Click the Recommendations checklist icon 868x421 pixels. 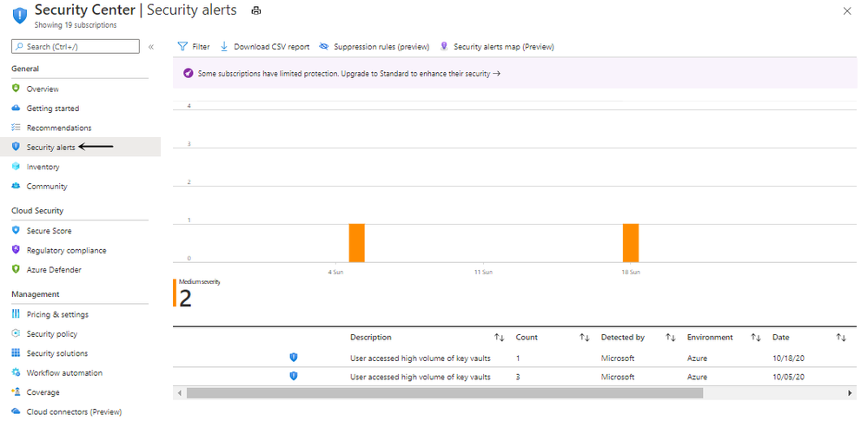click(16, 128)
